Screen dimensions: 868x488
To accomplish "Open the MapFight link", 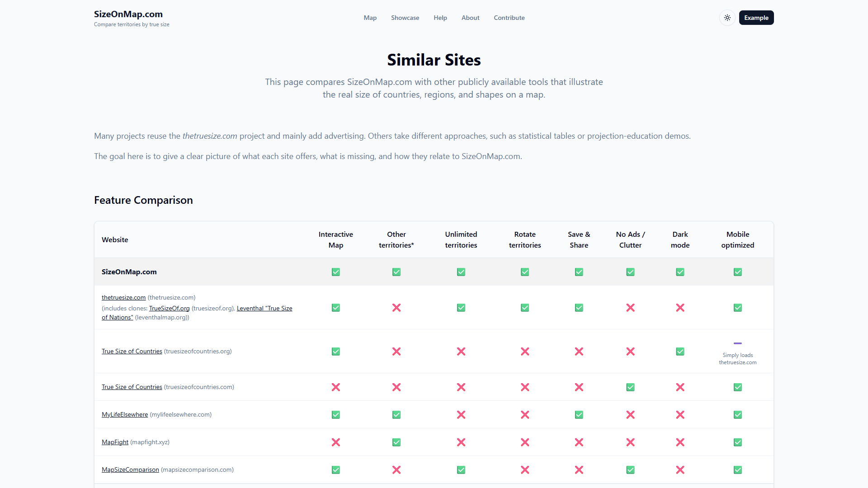I will pos(115,442).
